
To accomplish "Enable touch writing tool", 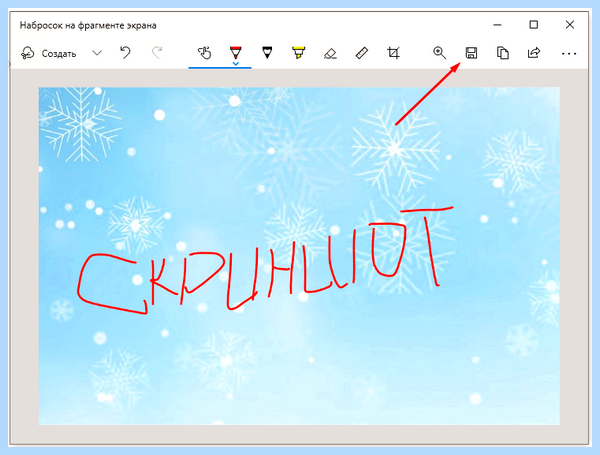I will [x=204, y=53].
